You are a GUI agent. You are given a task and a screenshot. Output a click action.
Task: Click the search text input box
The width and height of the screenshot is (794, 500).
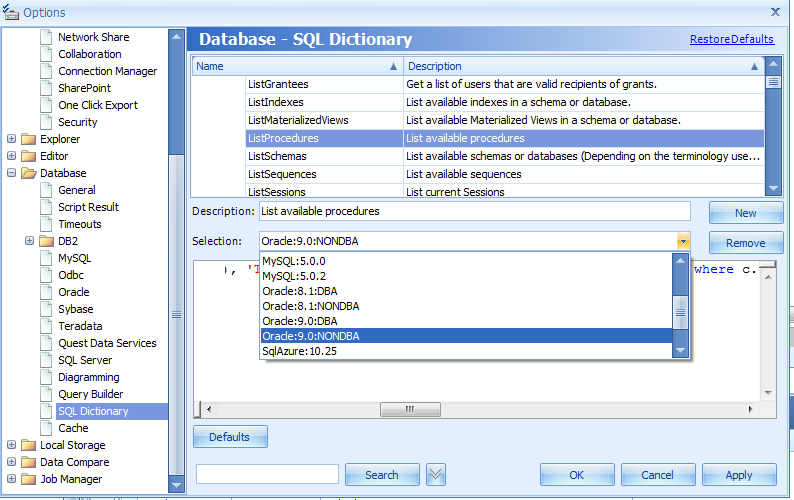point(267,474)
